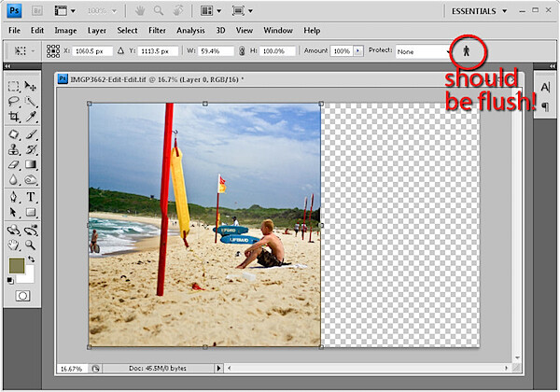Open the Character panel icon
The height and width of the screenshot is (392, 560).
point(545,88)
